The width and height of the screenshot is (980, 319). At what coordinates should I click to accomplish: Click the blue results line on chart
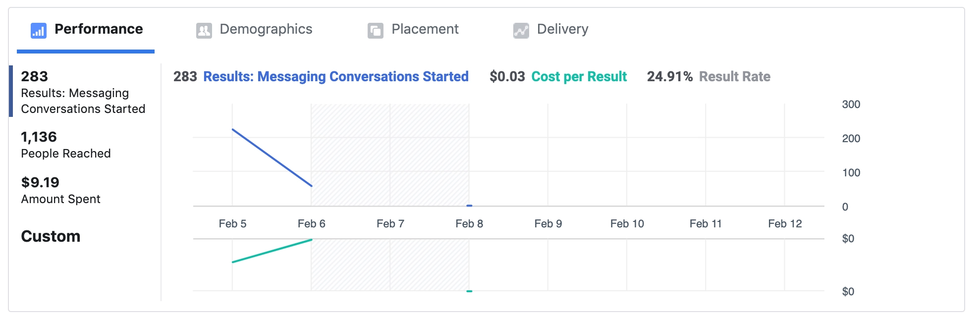[x=272, y=158]
